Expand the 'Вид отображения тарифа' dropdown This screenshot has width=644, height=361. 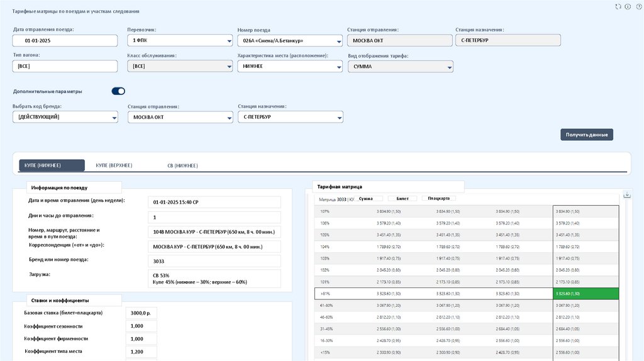click(x=401, y=66)
